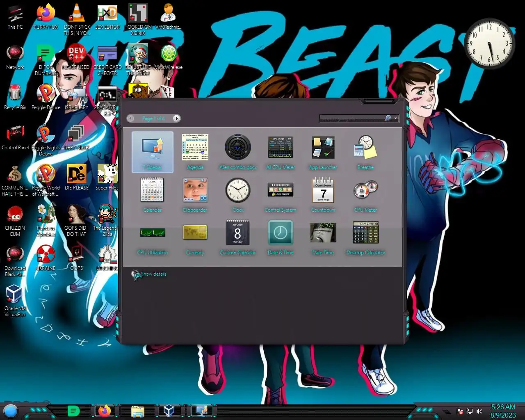Select the All CPU Meter gadget
Image resolution: width=525 pixels, height=420 pixels.
(281, 152)
